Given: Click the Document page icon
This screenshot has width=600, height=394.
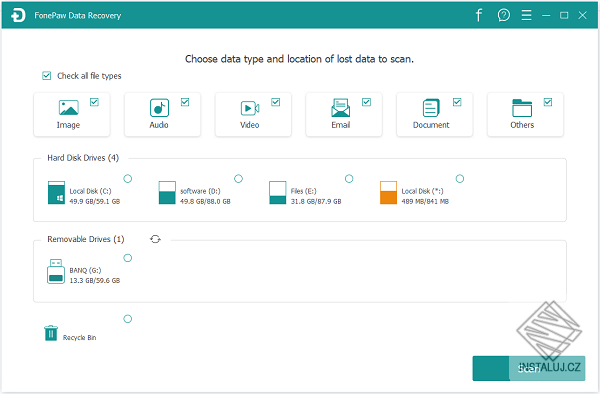Looking at the screenshot, I should tap(431, 107).
